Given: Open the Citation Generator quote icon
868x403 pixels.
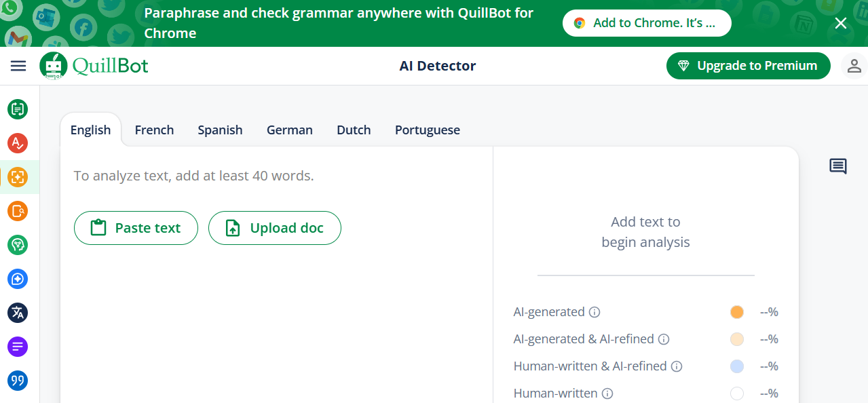Looking at the screenshot, I should point(18,381).
